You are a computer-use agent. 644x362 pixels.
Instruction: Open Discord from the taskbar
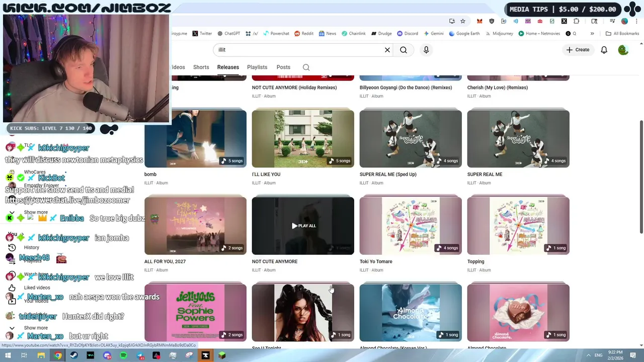coord(107,355)
